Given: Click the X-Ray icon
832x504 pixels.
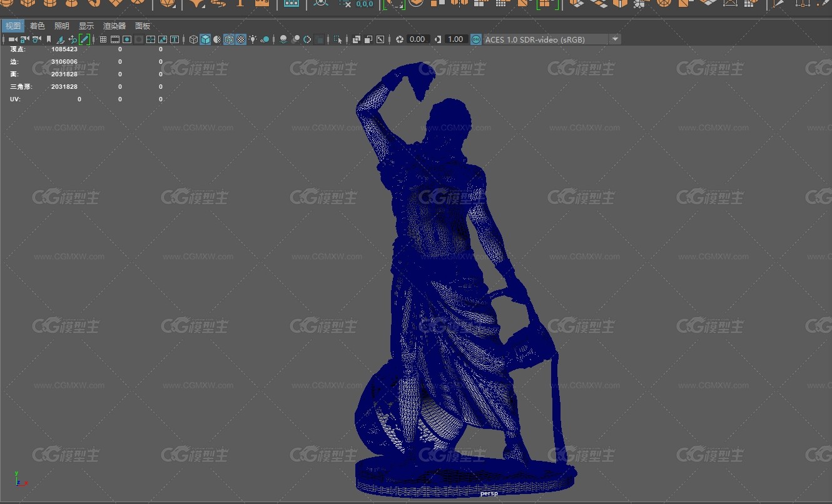Looking at the screenshot, I should point(356,39).
